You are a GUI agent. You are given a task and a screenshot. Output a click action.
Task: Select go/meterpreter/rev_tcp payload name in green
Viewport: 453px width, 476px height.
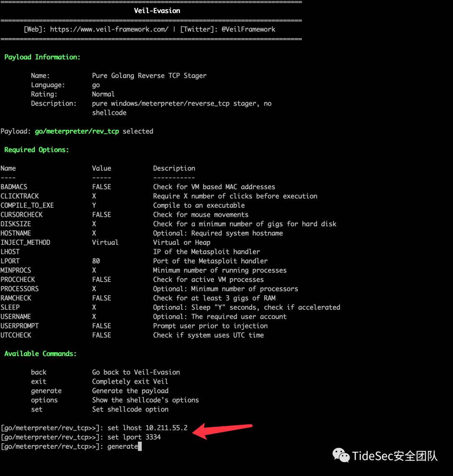coord(77,131)
